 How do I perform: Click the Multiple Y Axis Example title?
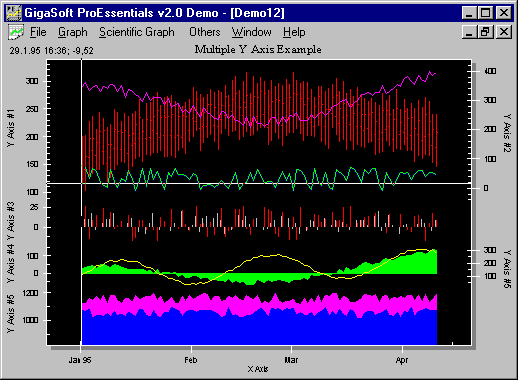[x=258, y=50]
